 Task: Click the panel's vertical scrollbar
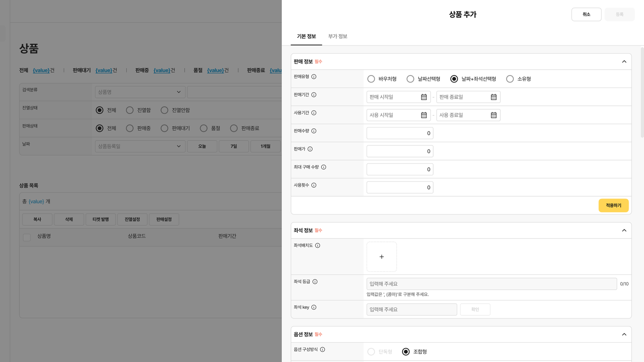coord(642,93)
